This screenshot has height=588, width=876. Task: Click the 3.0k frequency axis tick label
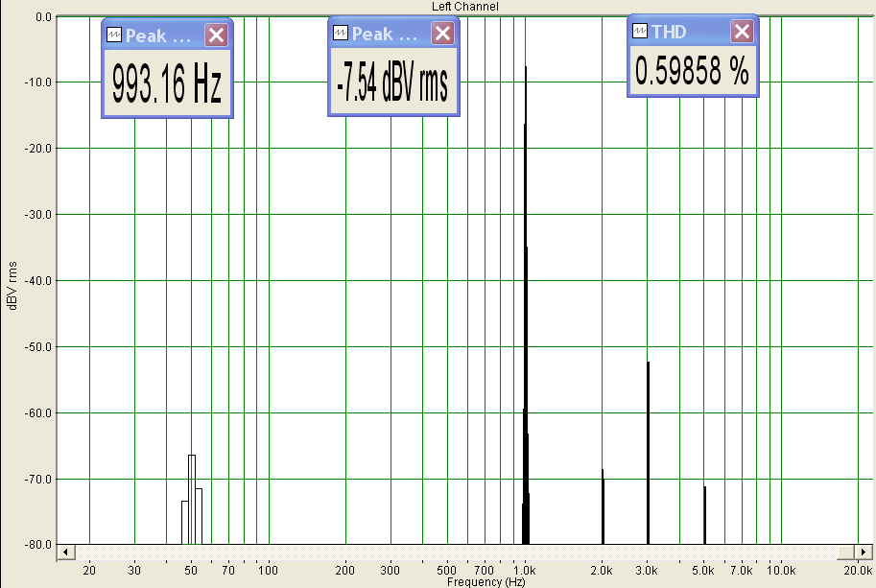tap(647, 571)
